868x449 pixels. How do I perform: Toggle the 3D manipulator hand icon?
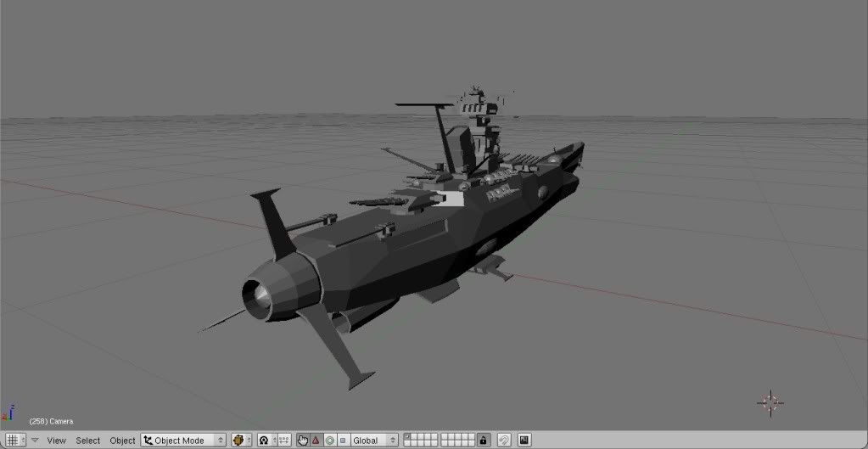pyautogui.click(x=303, y=441)
